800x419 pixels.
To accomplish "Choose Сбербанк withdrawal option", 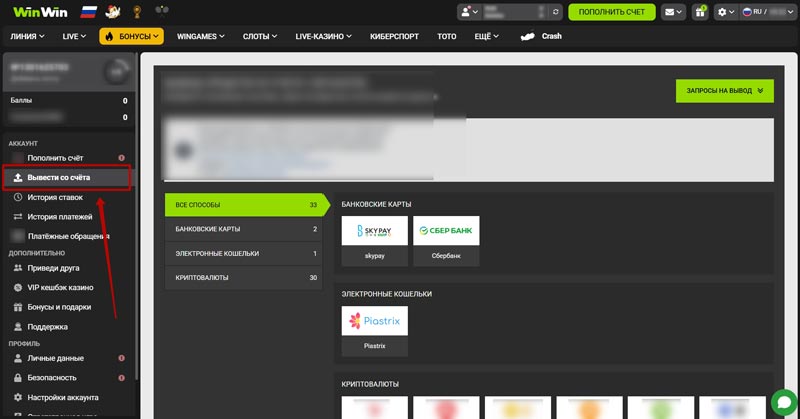I will (446, 240).
